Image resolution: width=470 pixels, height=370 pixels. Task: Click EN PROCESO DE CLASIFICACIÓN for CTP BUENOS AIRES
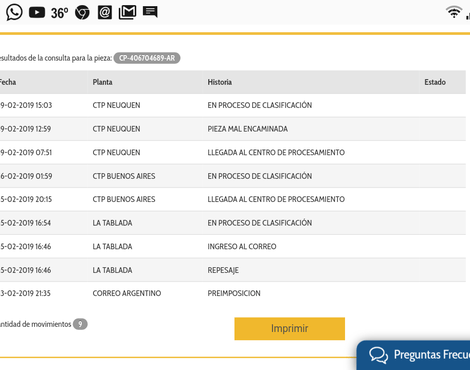click(x=260, y=176)
